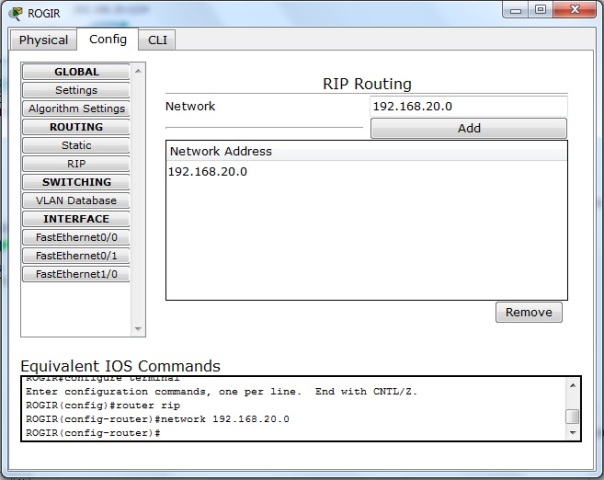The image size is (604, 480).
Task: Click the Network address input field
Action: coord(467,106)
